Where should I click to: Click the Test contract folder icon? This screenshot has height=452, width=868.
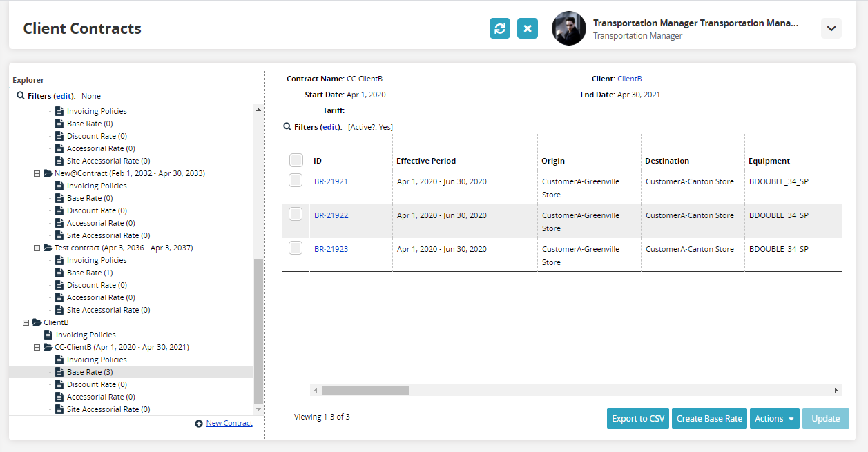point(48,248)
